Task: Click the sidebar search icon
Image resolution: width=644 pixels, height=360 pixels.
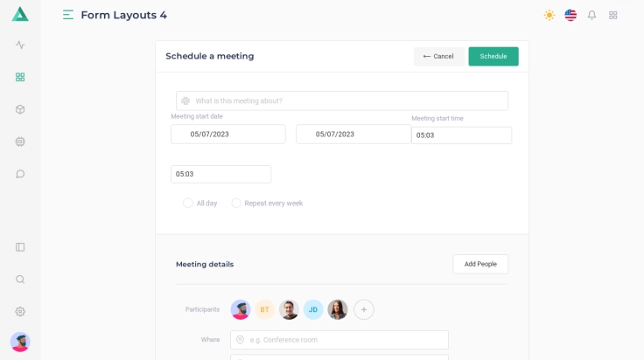Action: pos(20,280)
